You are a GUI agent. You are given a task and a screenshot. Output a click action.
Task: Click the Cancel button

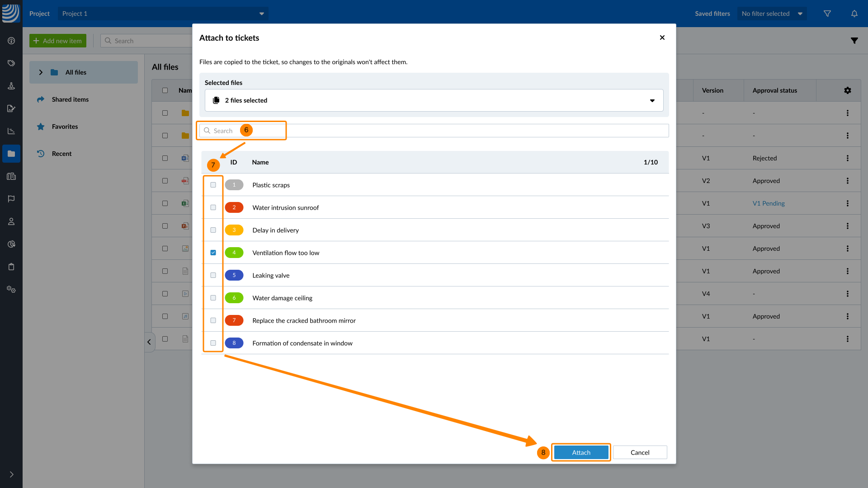click(x=640, y=452)
